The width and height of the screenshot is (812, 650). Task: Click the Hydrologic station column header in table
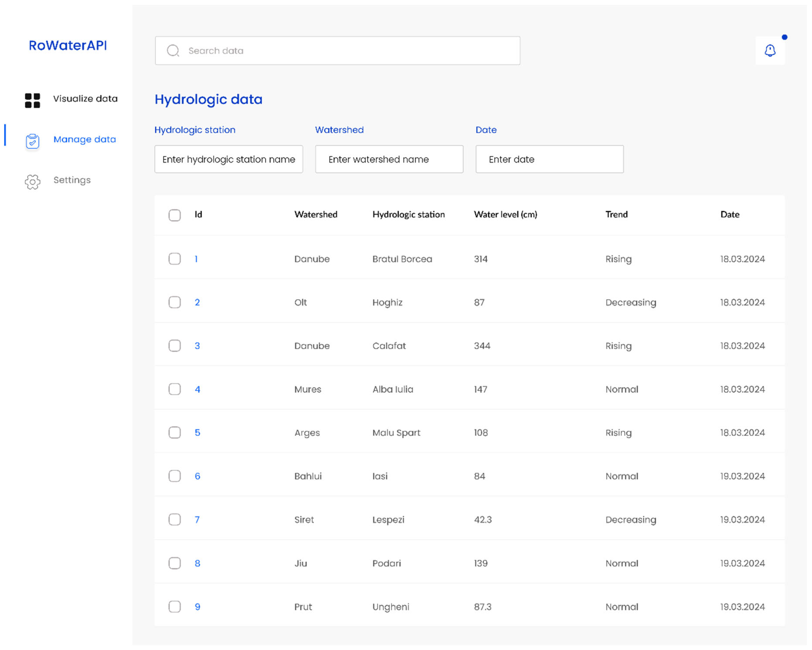(409, 215)
